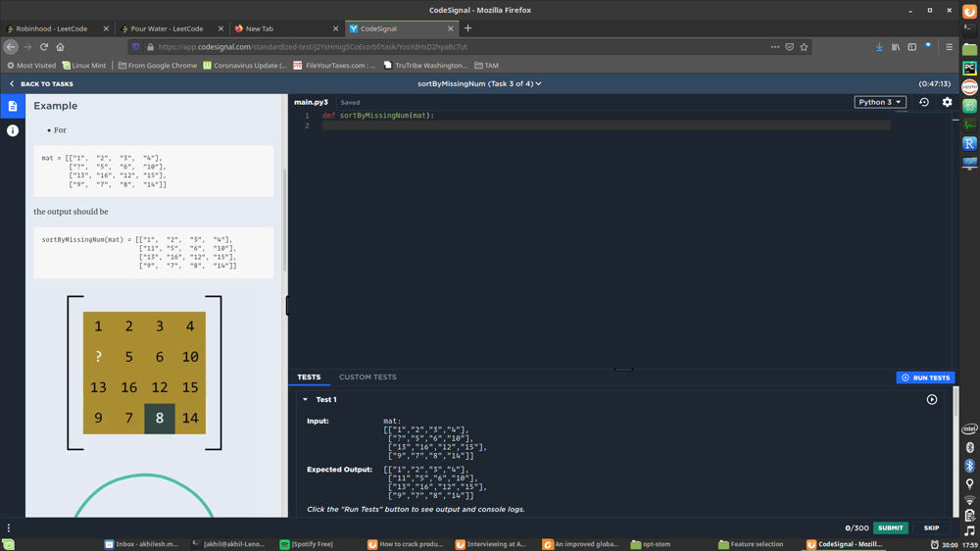Expand the sortByMissingNum task selector
Image resolution: width=980 pixels, height=551 pixels.
[x=479, y=83]
